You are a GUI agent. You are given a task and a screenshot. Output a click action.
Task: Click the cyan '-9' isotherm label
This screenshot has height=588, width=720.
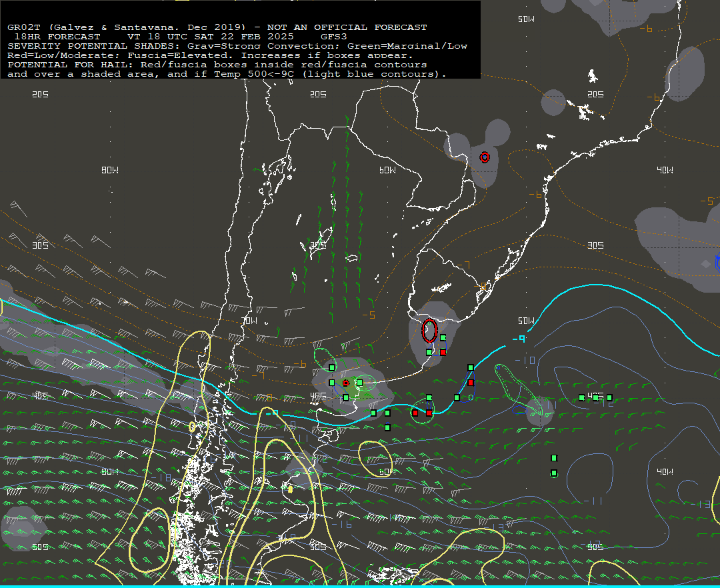pos(519,339)
